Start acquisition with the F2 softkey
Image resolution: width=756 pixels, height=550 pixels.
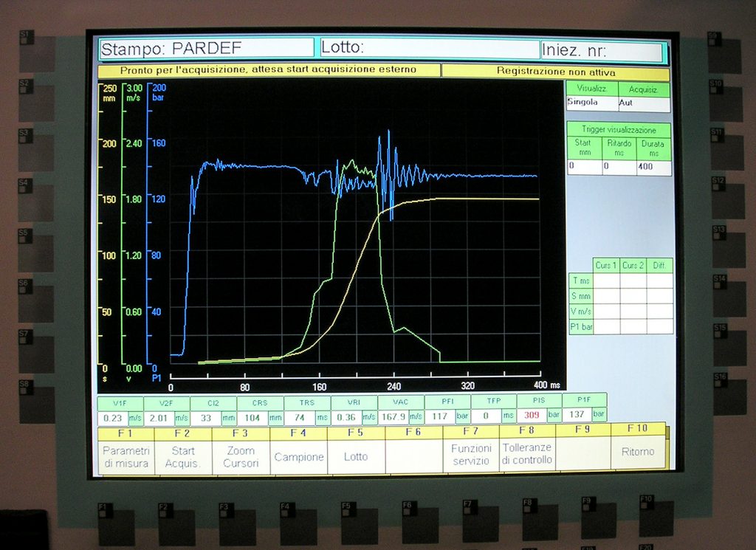pyautogui.click(x=183, y=456)
